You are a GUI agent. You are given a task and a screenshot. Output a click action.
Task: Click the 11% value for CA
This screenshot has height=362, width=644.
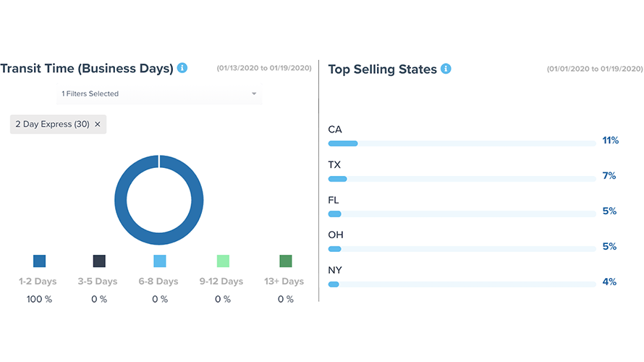click(x=610, y=140)
